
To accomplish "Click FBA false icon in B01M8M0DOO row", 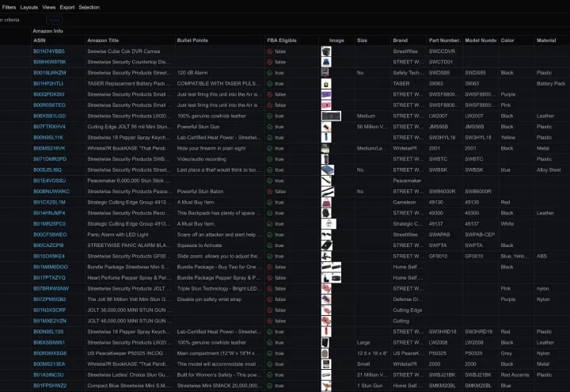I will pyautogui.click(x=270, y=267).
